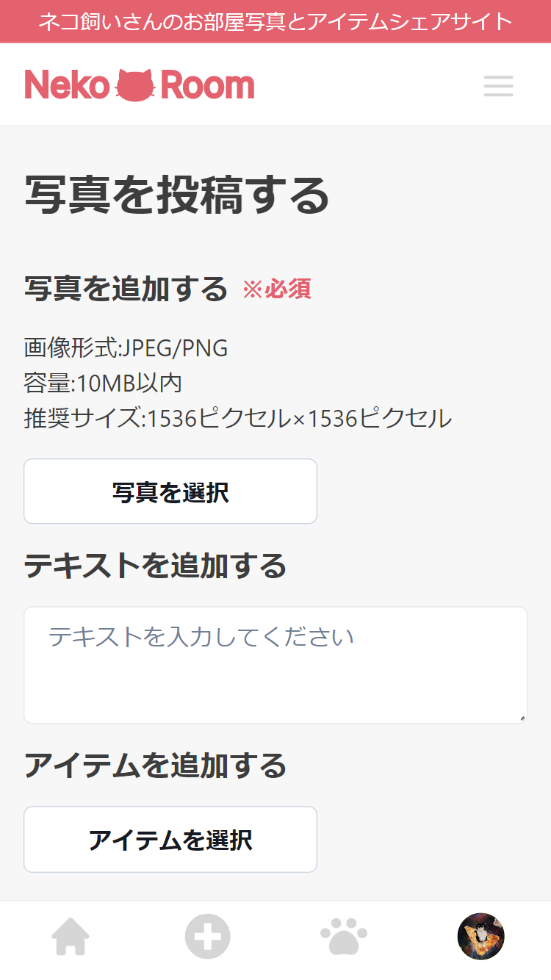This screenshot has width=551, height=980.
Task: Focus the テキストを入力してください text area
Action: click(275, 665)
